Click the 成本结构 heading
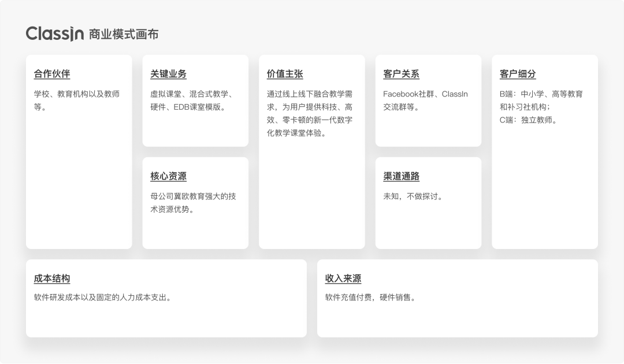Screen dimensions: 624x364 52,278
